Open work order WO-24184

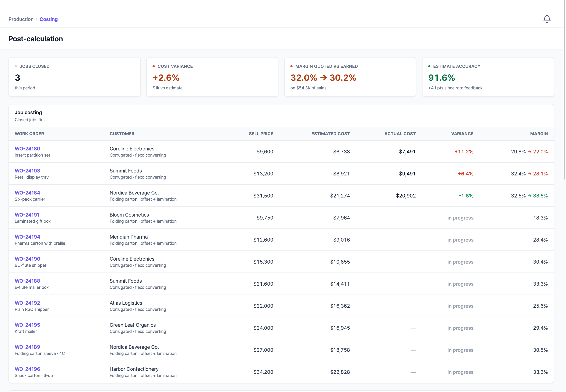27,193
